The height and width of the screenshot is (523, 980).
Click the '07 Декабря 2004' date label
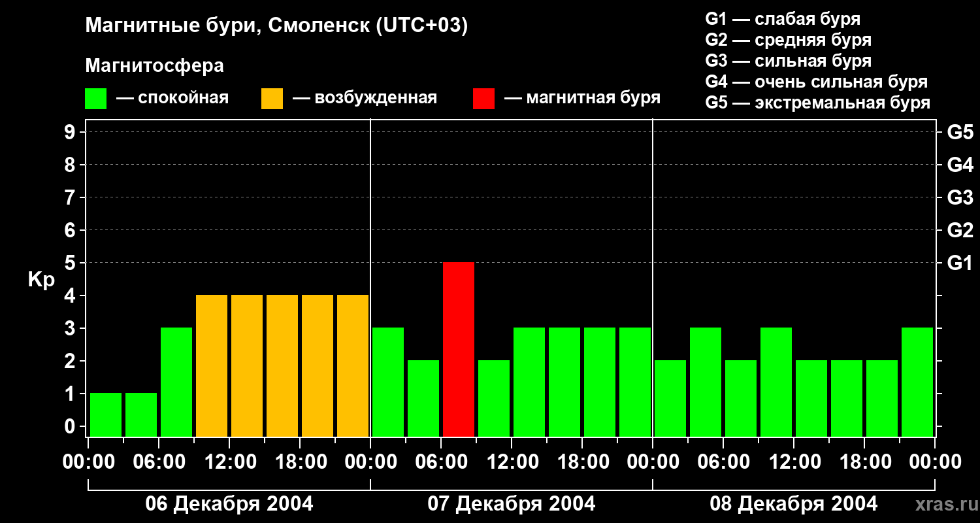pos(512,504)
